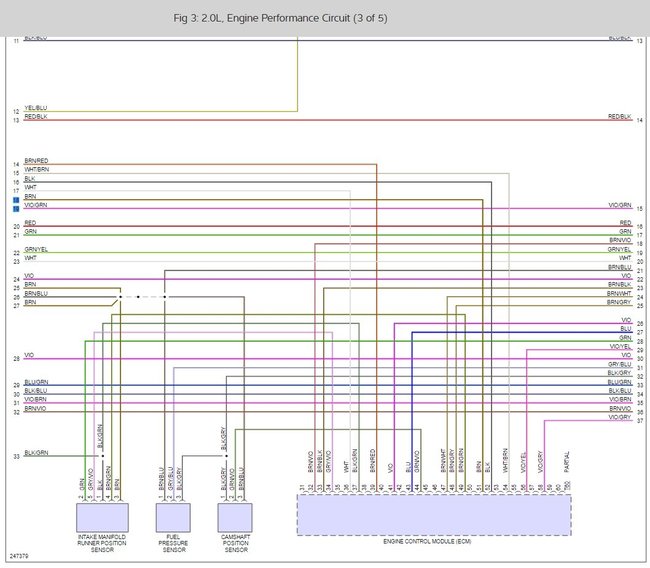The width and height of the screenshot is (650, 568).
Task: Select the Intake Manifold Runner Position Sensor box
Action: [x=102, y=517]
